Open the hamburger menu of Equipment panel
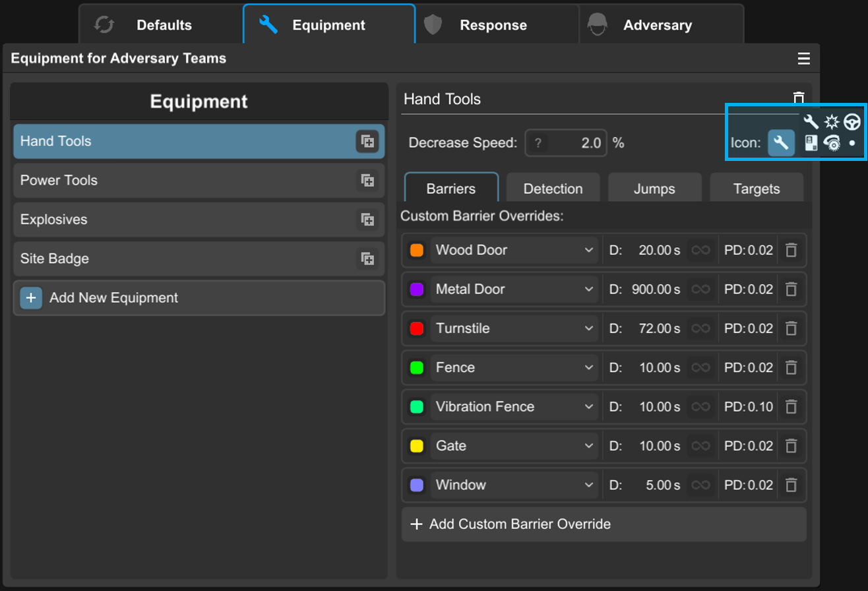Image resolution: width=868 pixels, height=591 pixels. click(x=803, y=59)
